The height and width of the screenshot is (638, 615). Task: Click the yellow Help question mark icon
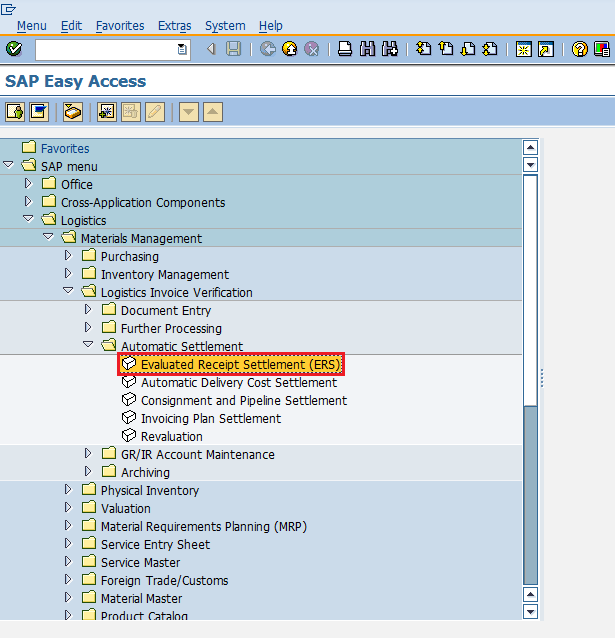[579, 49]
